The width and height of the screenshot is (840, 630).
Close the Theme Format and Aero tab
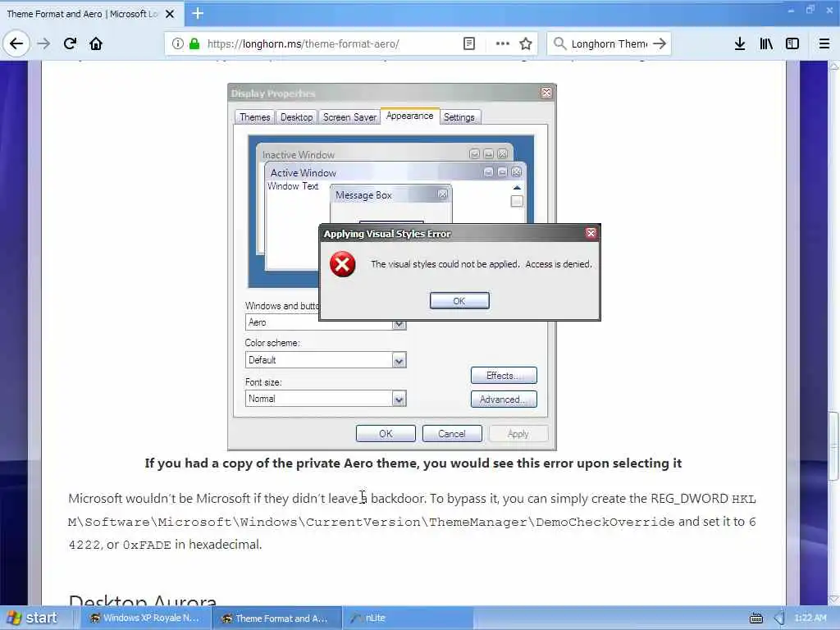tap(170, 14)
